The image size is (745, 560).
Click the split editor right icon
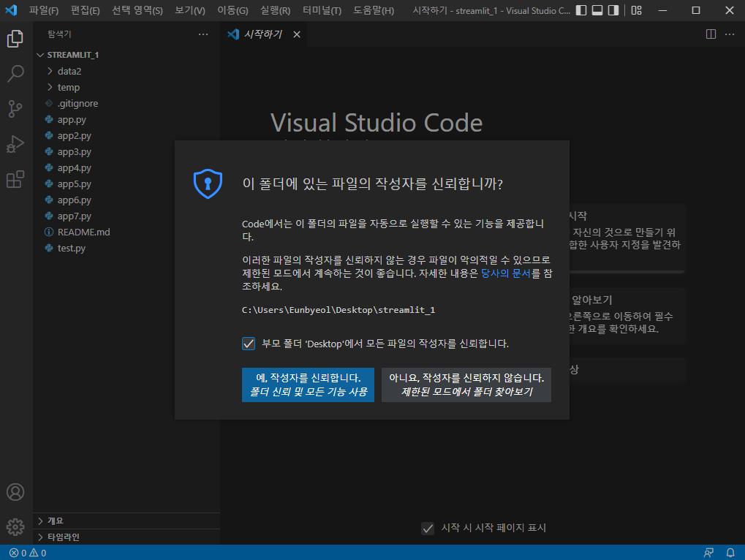pos(711,34)
